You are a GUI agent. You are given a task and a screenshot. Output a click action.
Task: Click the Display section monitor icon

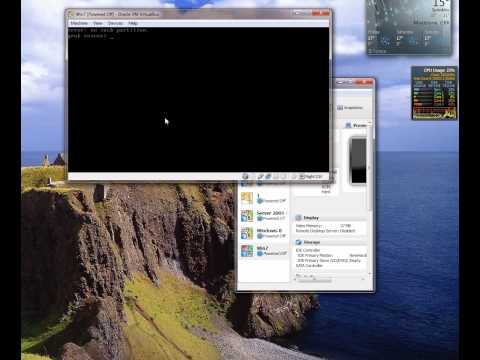(x=298, y=218)
